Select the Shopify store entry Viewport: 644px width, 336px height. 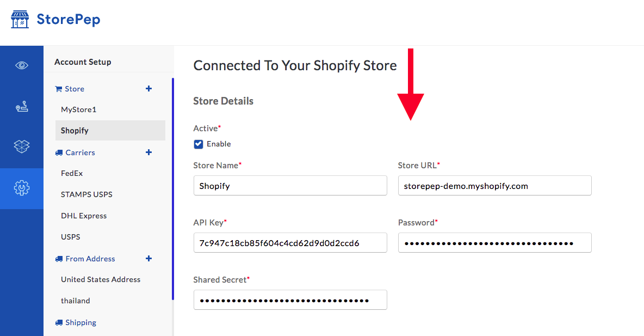(x=110, y=130)
